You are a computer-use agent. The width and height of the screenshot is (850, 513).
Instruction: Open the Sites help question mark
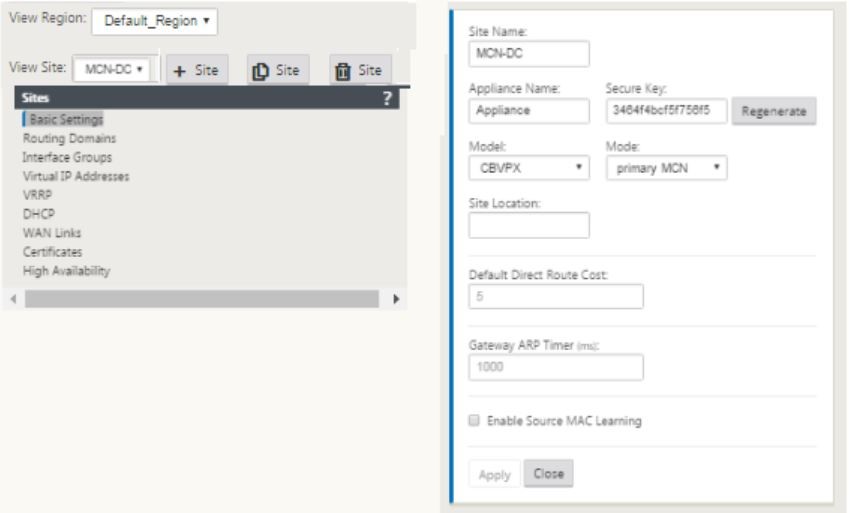coord(387,98)
